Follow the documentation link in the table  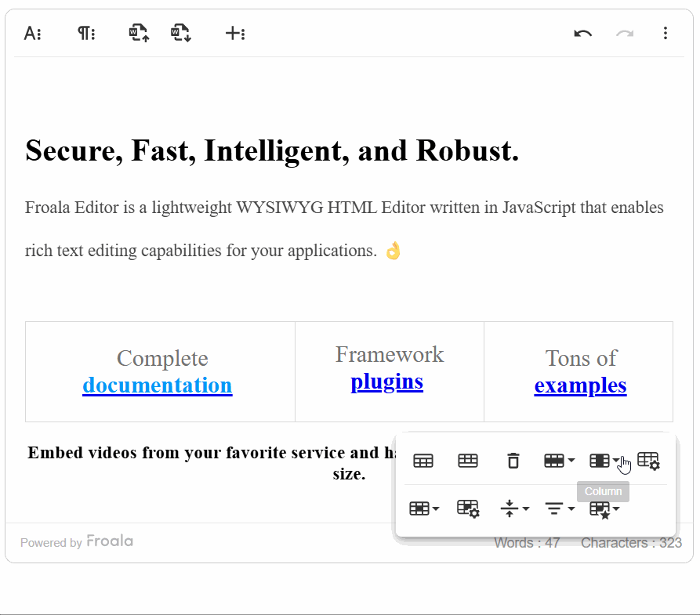click(157, 385)
